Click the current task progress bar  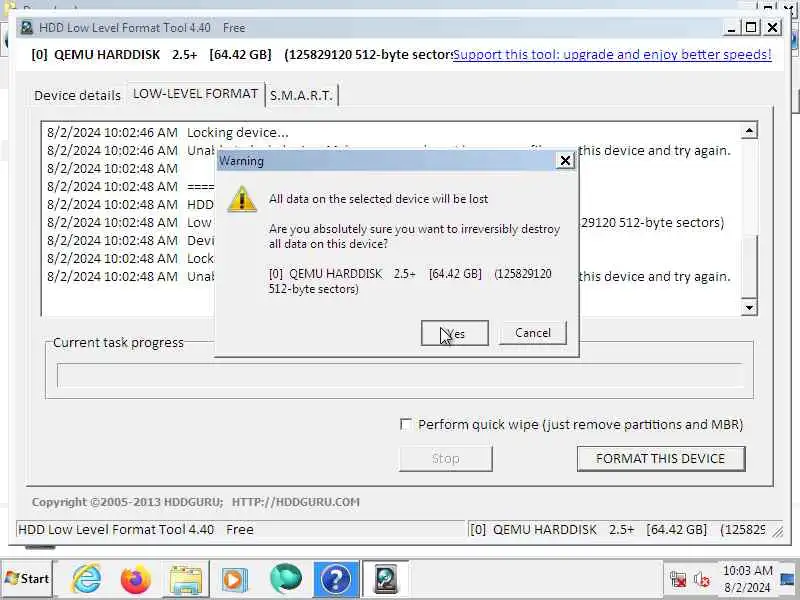click(399, 376)
